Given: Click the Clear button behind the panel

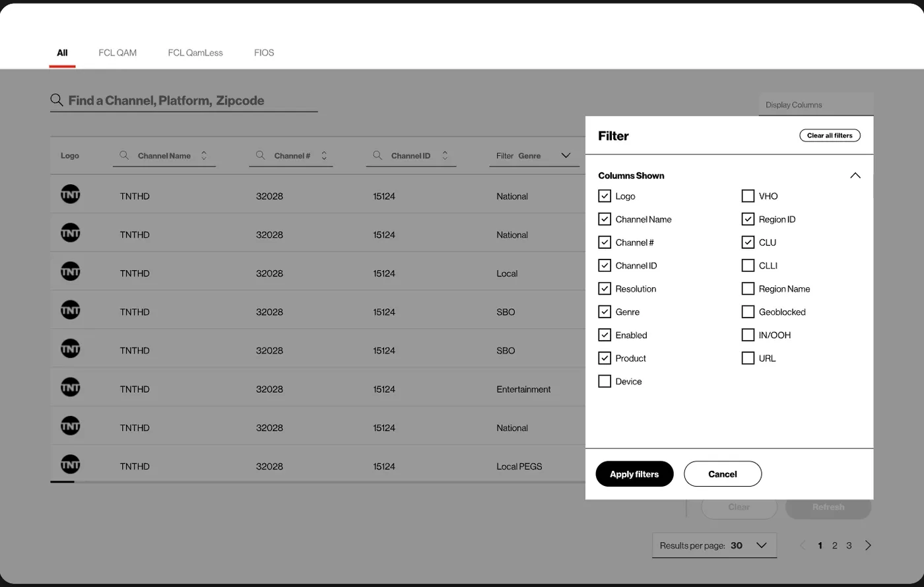Looking at the screenshot, I should pyautogui.click(x=739, y=507).
